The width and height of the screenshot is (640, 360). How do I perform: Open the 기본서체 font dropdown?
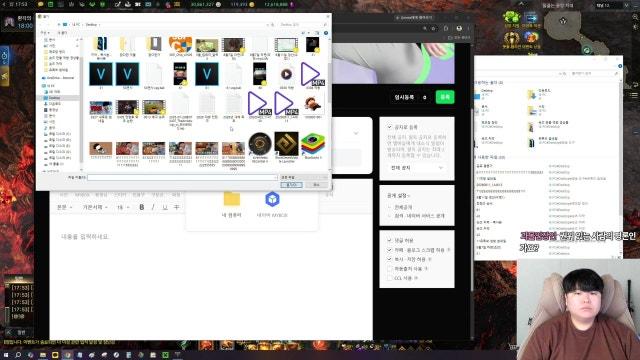click(x=95, y=207)
